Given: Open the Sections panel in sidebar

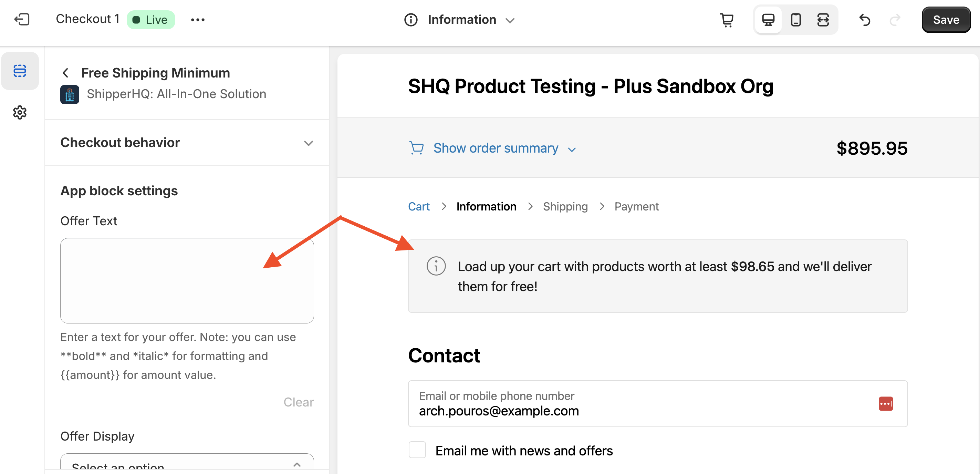Looking at the screenshot, I should click(x=20, y=71).
